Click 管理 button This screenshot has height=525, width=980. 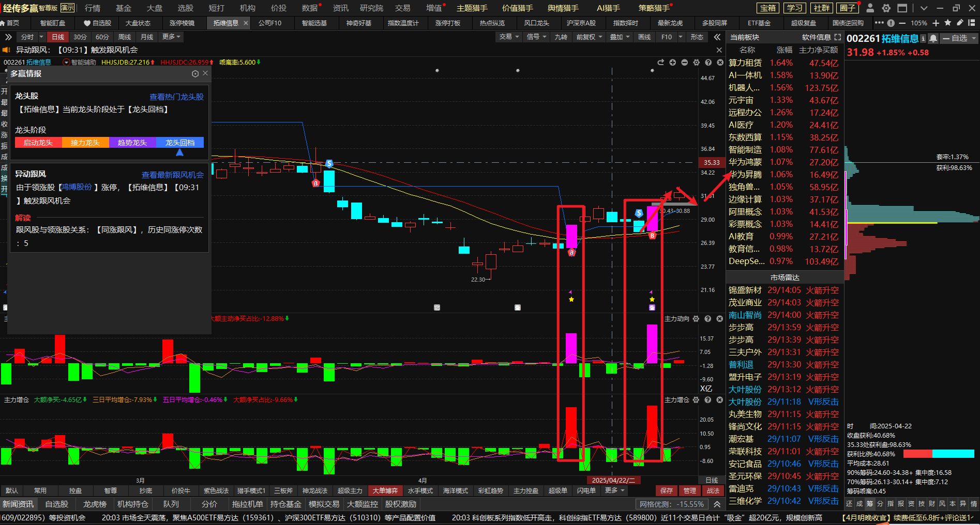(690, 491)
